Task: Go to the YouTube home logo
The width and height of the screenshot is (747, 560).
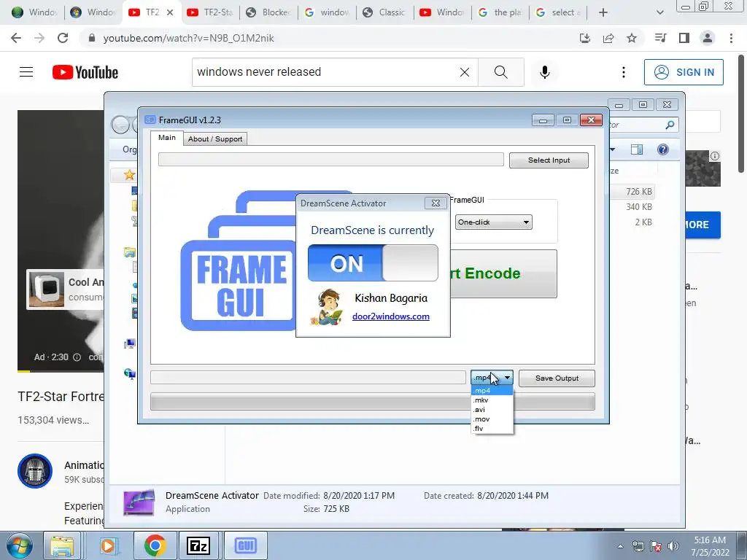Action: point(85,72)
